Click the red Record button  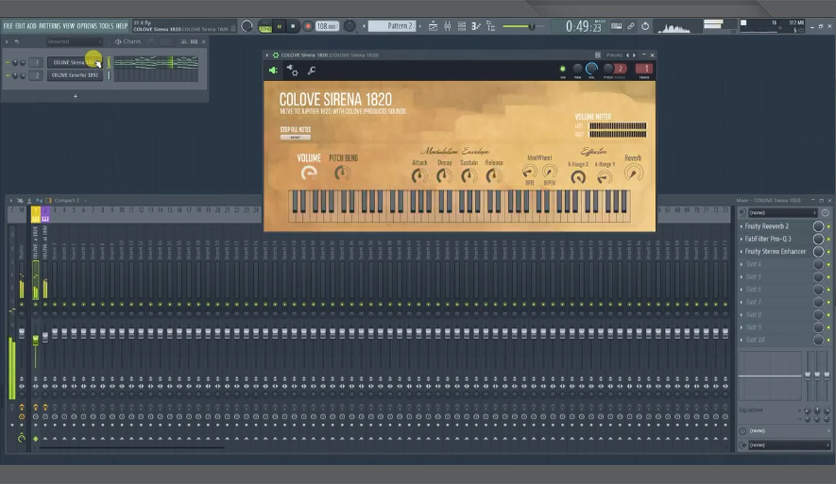[308, 26]
